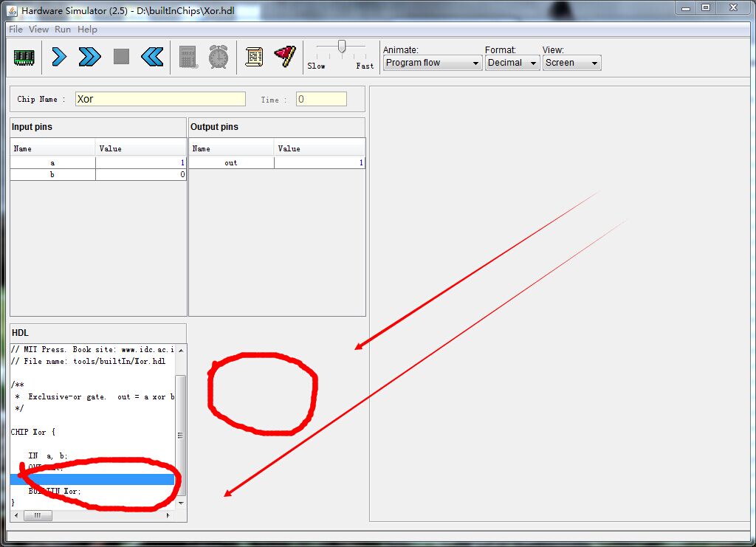Click the HDL panel's horizontal scrollbar thumb
This screenshot has width=756, height=547.
click(38, 515)
